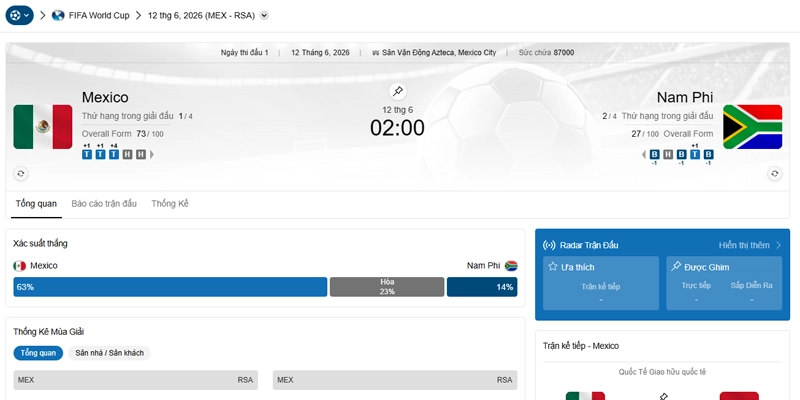
Task: Click the Mexico 63% win probability bar
Action: (170, 287)
